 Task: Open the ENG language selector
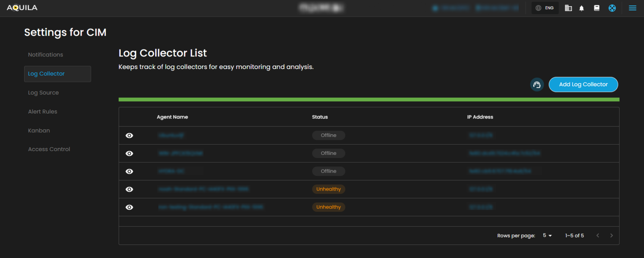point(545,8)
